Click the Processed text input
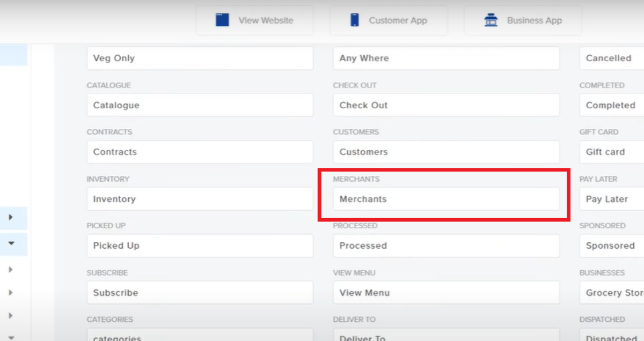 (x=446, y=246)
